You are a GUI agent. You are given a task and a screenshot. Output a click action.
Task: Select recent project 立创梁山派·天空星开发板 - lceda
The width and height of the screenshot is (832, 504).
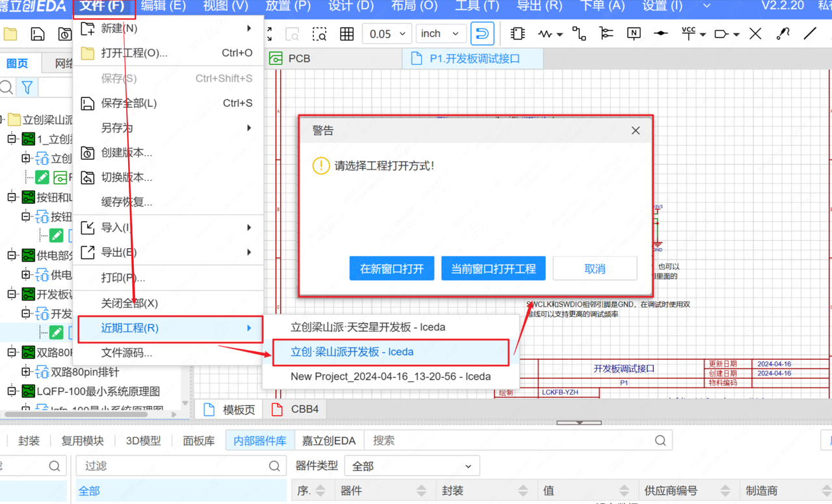(390, 327)
